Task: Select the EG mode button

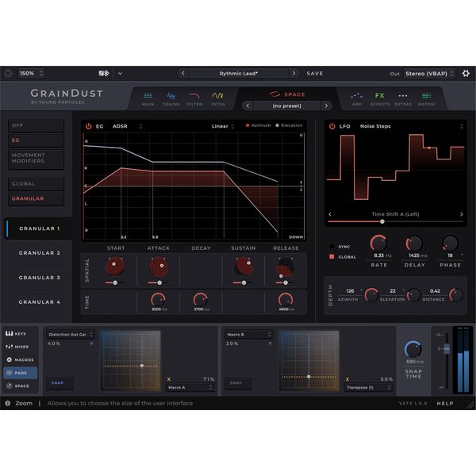Action: [36, 140]
